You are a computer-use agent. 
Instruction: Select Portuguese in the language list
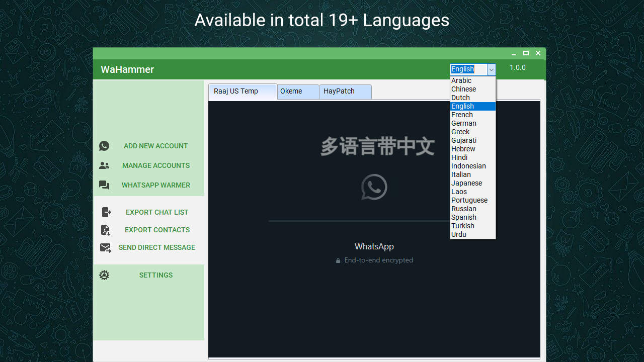[x=473, y=200]
